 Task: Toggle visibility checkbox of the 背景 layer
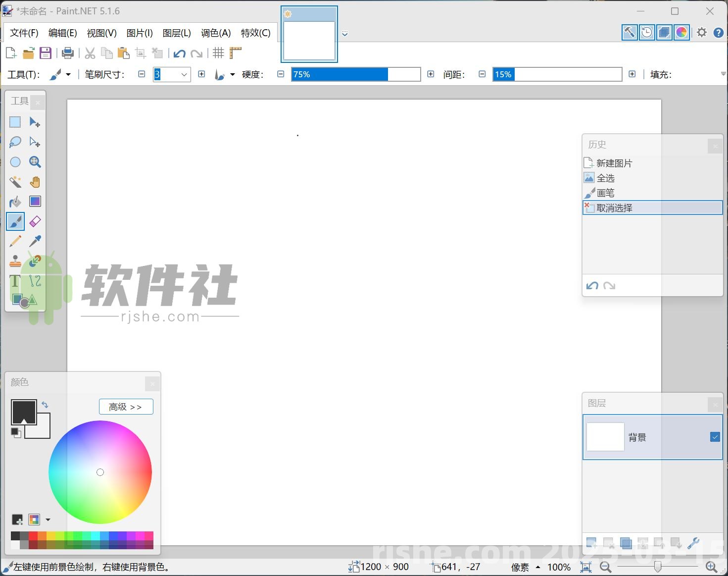[x=715, y=436]
